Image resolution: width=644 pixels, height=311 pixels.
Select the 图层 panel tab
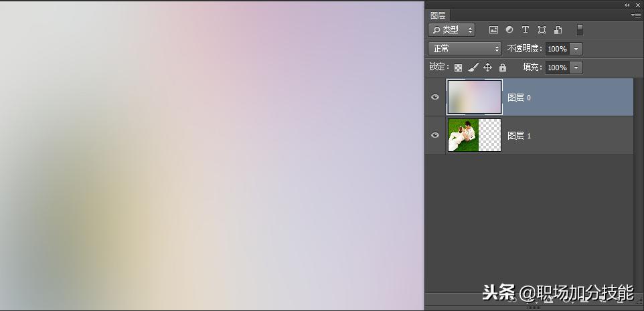pos(438,15)
